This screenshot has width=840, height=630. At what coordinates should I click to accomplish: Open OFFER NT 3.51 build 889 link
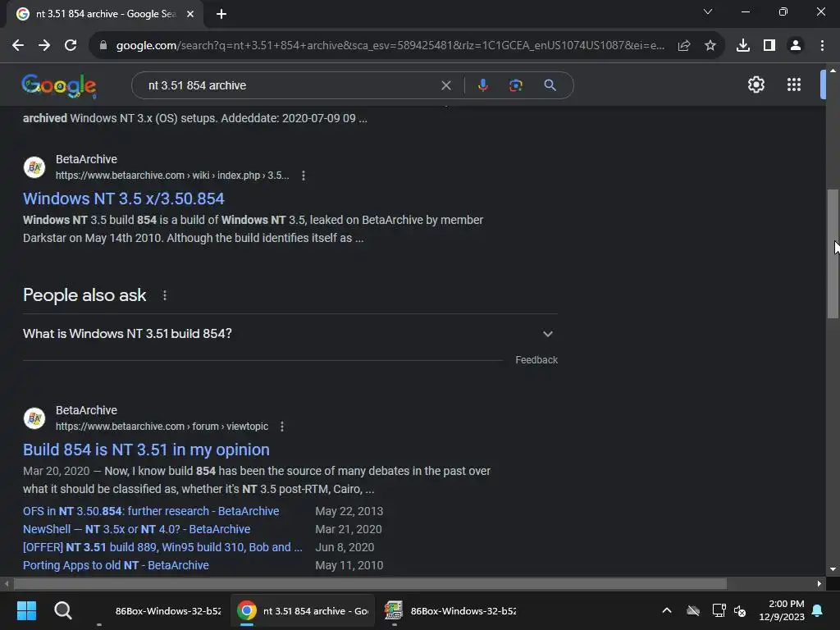(x=162, y=547)
